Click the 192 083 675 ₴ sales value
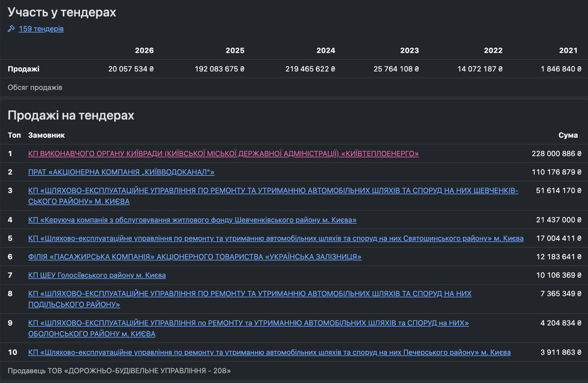This screenshot has width=588, height=383. click(220, 69)
